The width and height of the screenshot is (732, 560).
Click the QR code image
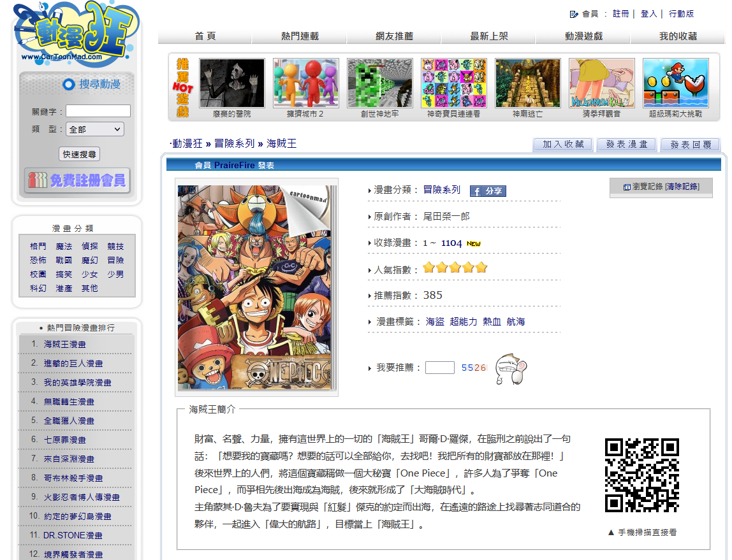[641, 475]
